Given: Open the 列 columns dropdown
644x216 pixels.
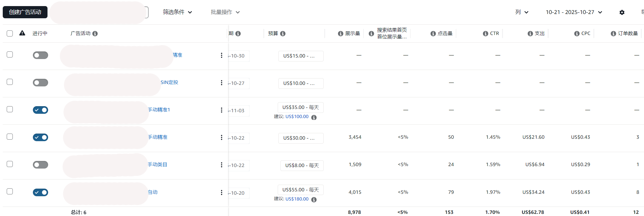Looking at the screenshot, I should (522, 12).
